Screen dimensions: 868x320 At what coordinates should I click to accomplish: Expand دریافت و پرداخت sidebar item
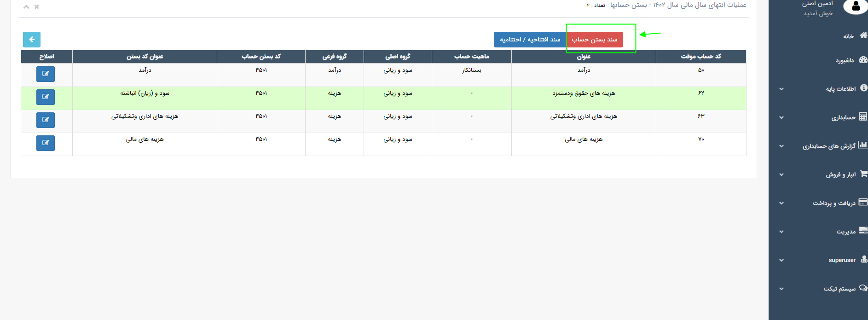point(834,203)
